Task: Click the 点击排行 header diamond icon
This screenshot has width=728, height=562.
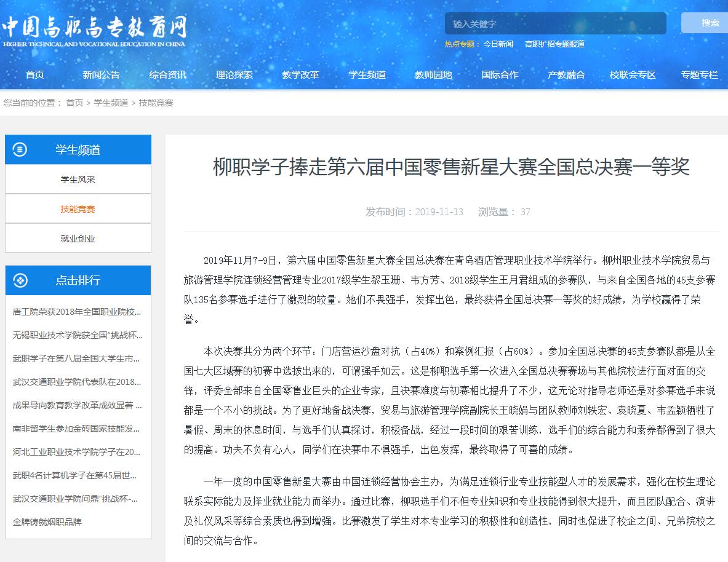Action: click(20, 280)
